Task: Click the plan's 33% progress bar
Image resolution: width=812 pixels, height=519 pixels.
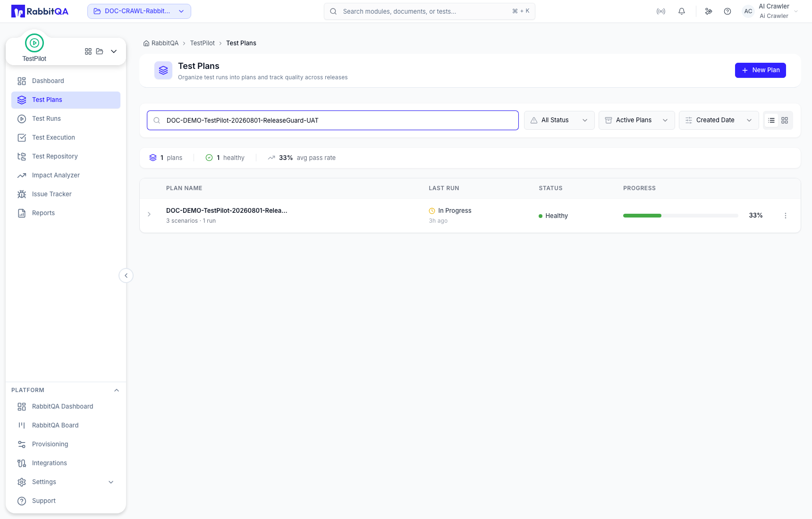Action: [681, 216]
